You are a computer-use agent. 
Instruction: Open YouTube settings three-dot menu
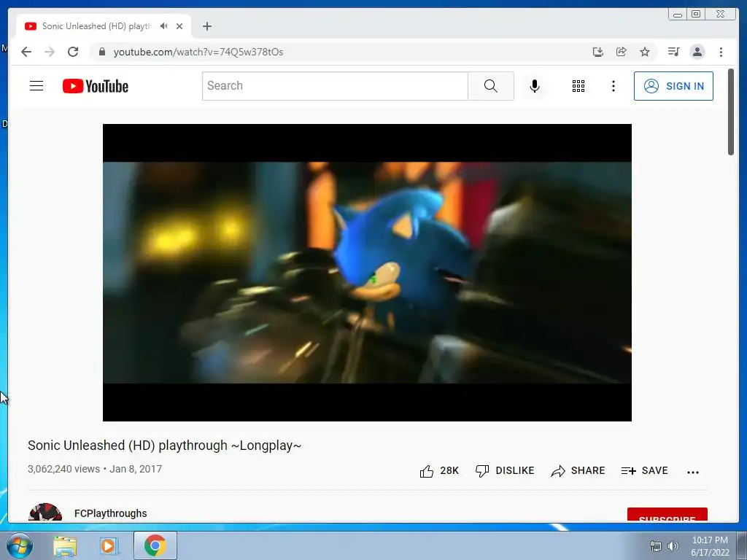tap(613, 86)
